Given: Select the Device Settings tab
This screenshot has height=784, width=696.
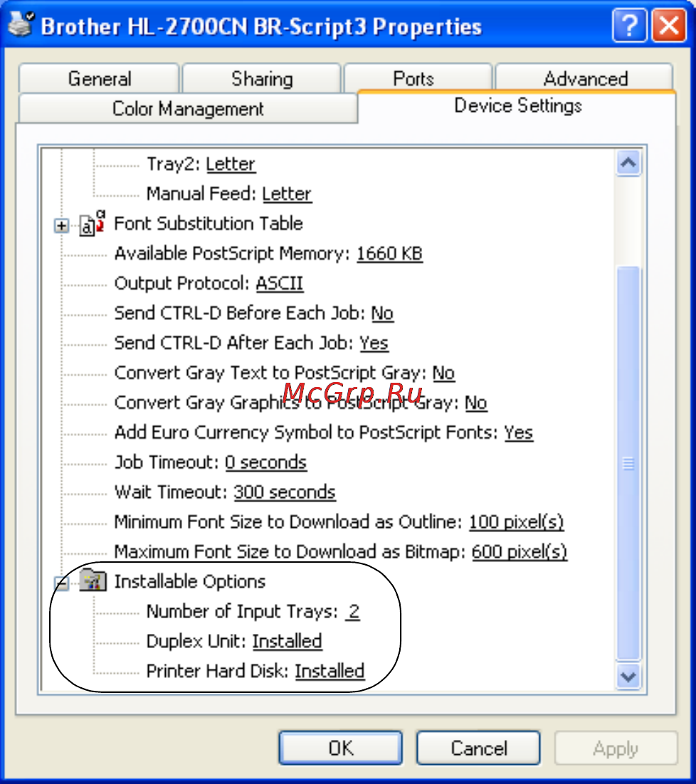Looking at the screenshot, I should 517,106.
